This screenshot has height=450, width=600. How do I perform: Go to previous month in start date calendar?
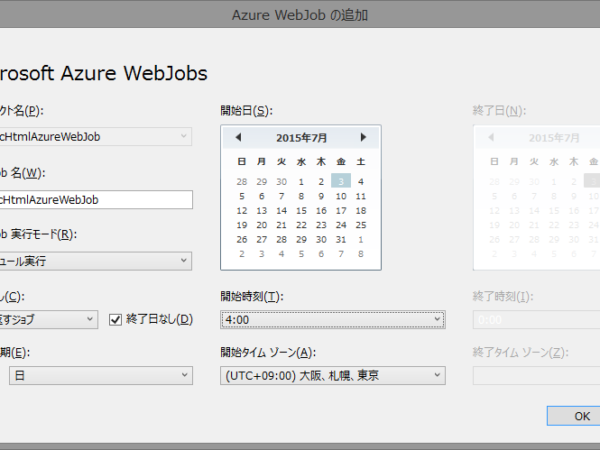[x=238, y=137]
